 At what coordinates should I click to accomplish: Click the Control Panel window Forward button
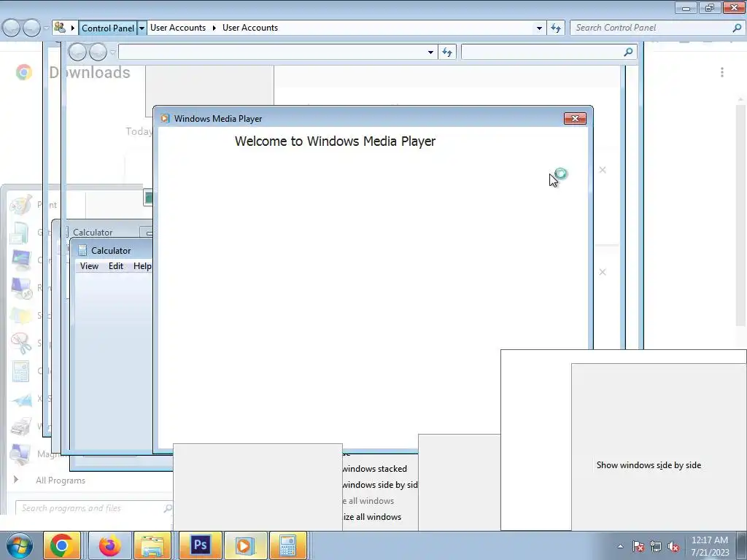(x=32, y=28)
